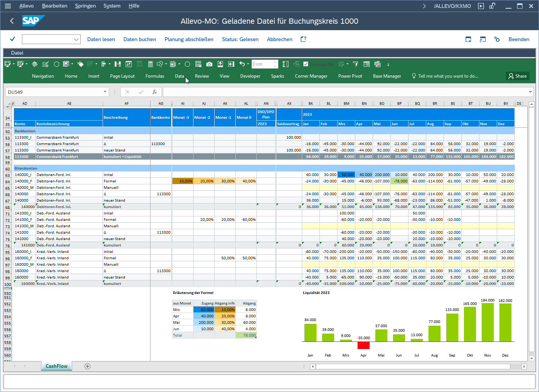Viewport: 539px width, 392px height.
Task: Click the filter lightning icon
Action: [x=356, y=64]
